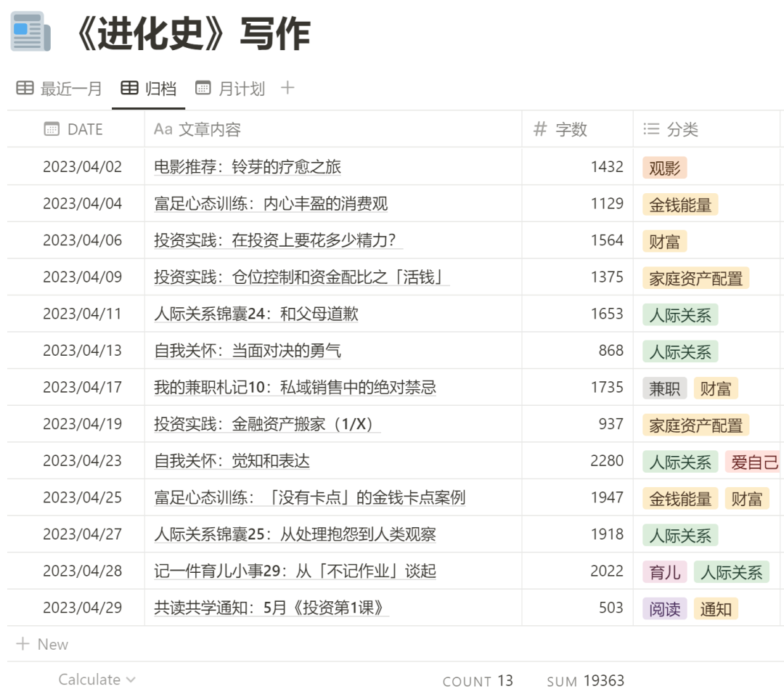Open the page 富足心态训练：内心丰盈的消费观

[271, 203]
